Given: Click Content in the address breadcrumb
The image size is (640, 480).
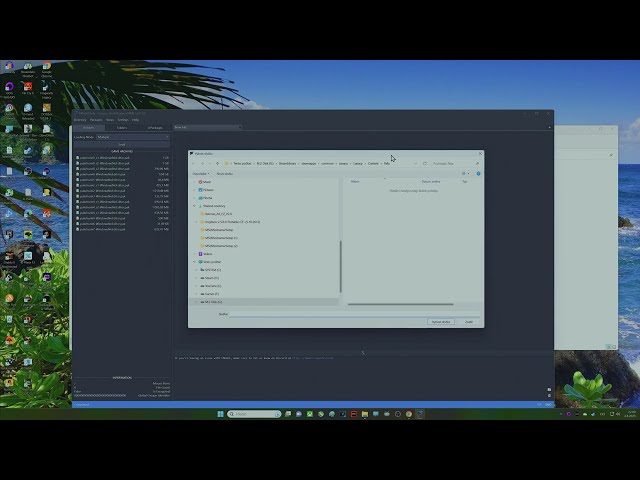Looking at the screenshot, I should pos(373,164).
